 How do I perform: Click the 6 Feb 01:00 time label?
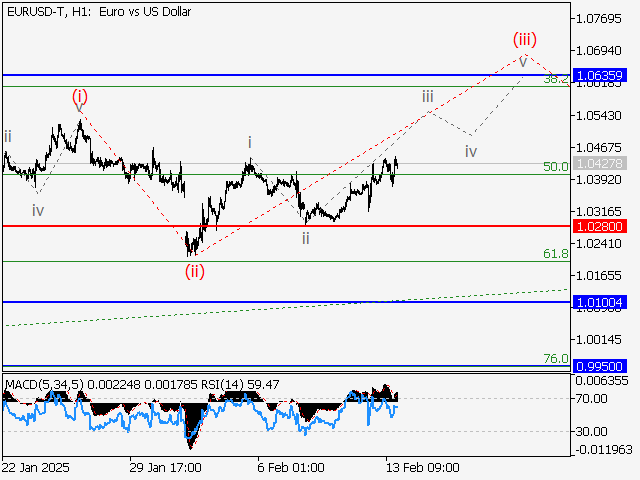(x=290, y=467)
